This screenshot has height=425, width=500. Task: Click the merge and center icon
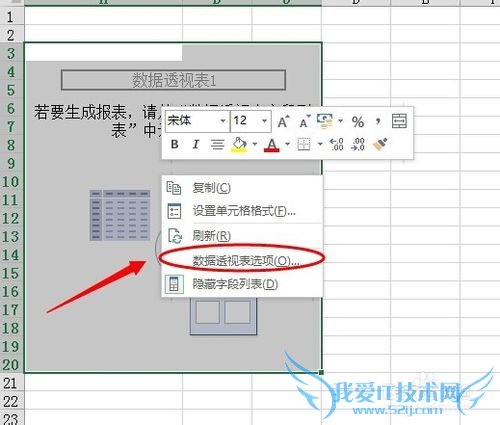[x=399, y=121]
